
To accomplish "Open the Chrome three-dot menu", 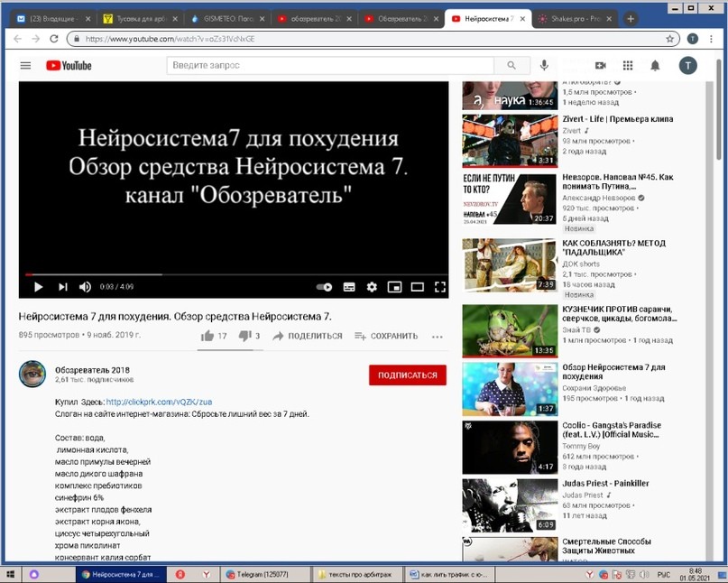I will point(711,39).
